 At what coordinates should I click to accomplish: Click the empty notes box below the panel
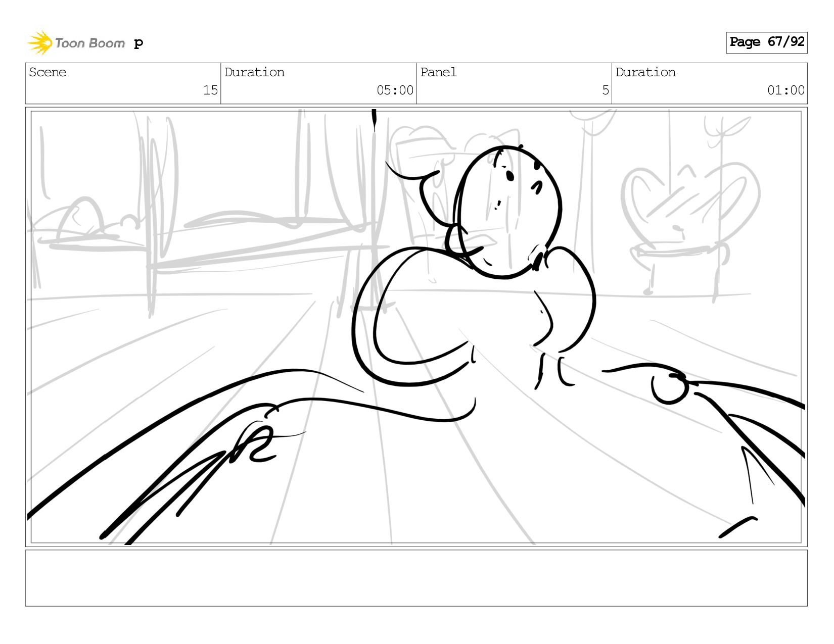click(416, 578)
